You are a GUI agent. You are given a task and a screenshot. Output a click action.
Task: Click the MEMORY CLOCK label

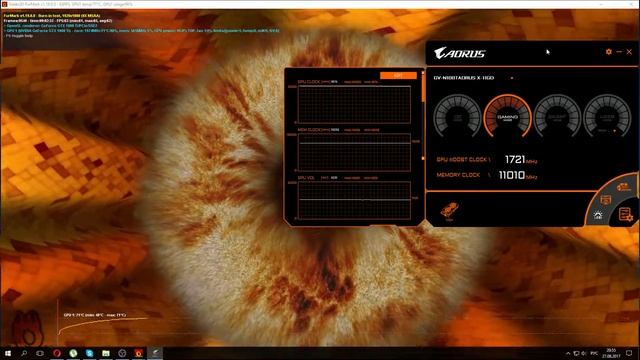pyautogui.click(x=458, y=175)
